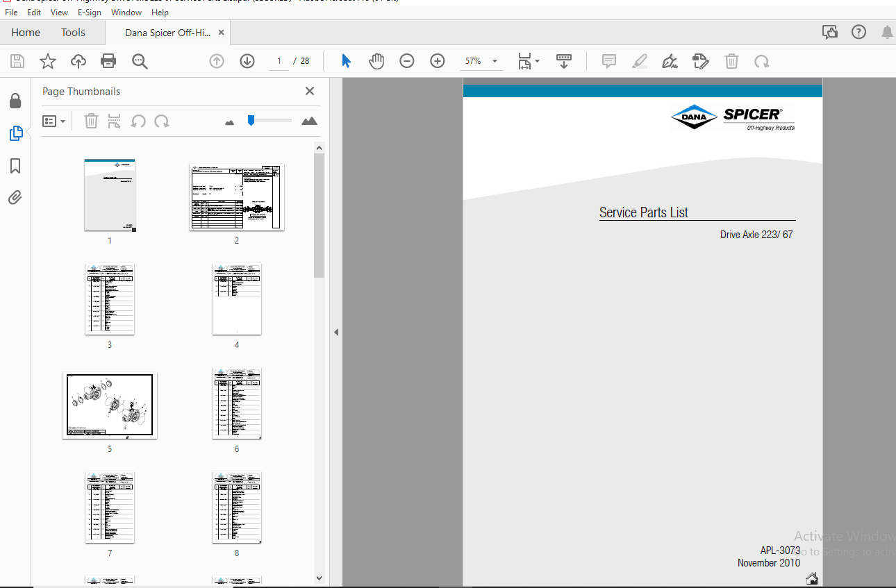896x588 pixels.
Task: Expand the fit page tool dropdown arrow
Action: point(537,62)
